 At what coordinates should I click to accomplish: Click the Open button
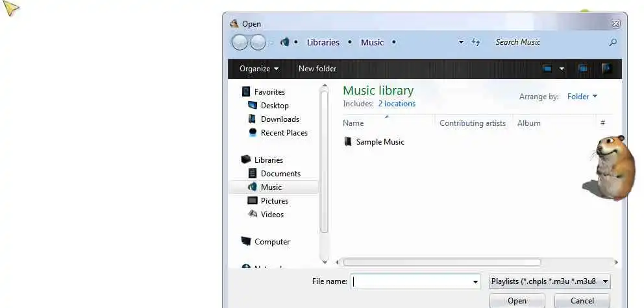[x=517, y=301]
